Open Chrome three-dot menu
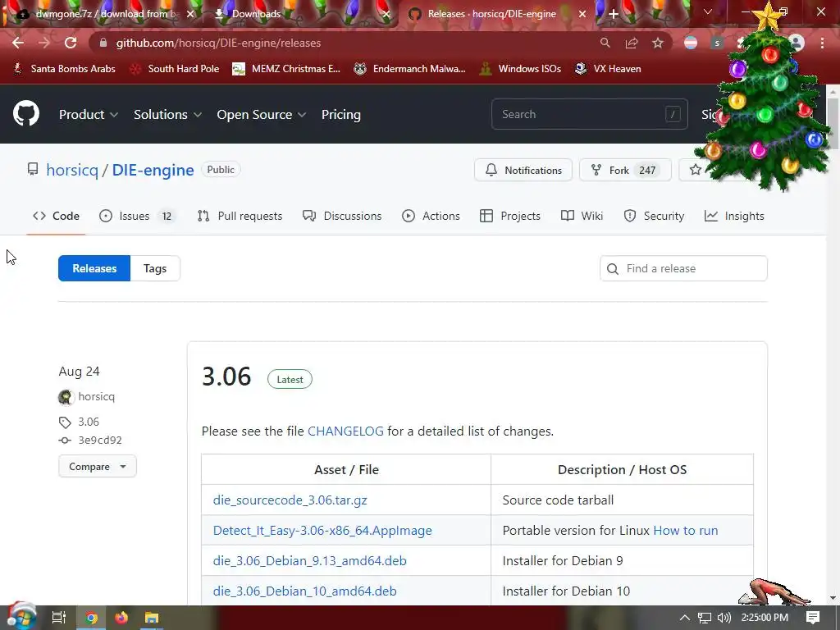 click(822, 43)
